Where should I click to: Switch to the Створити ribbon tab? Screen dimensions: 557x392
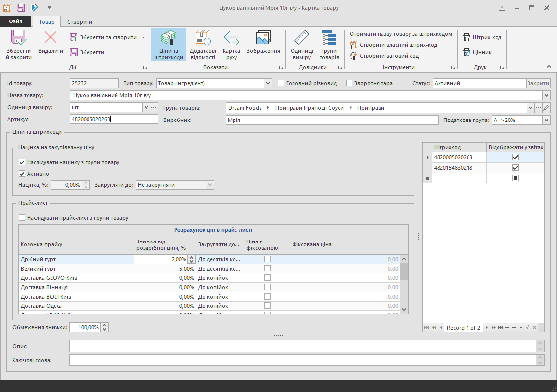pos(80,22)
